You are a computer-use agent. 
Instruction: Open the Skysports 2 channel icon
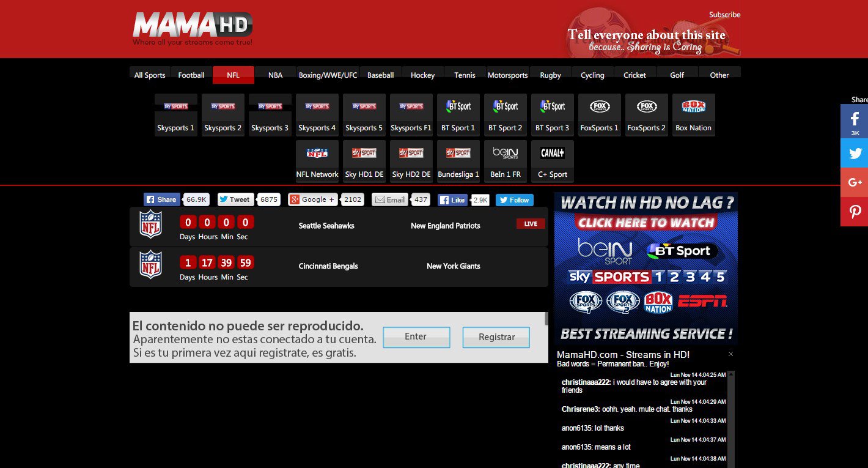coord(223,114)
